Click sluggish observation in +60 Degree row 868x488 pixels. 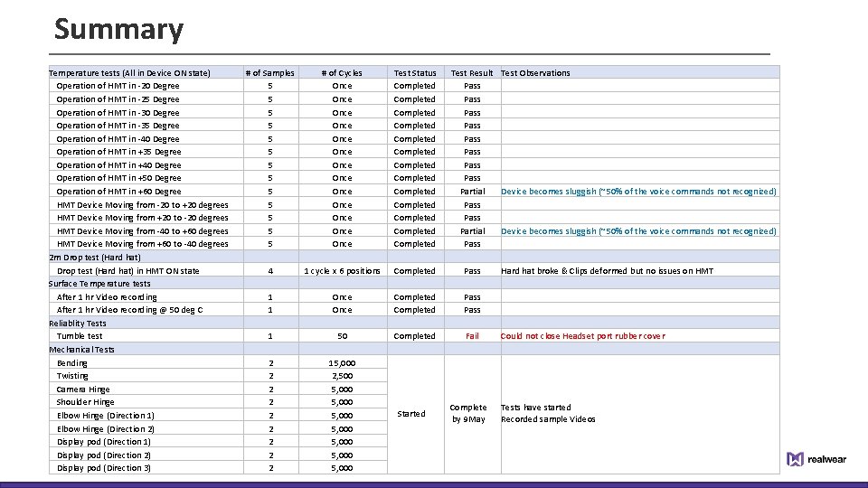click(x=638, y=191)
